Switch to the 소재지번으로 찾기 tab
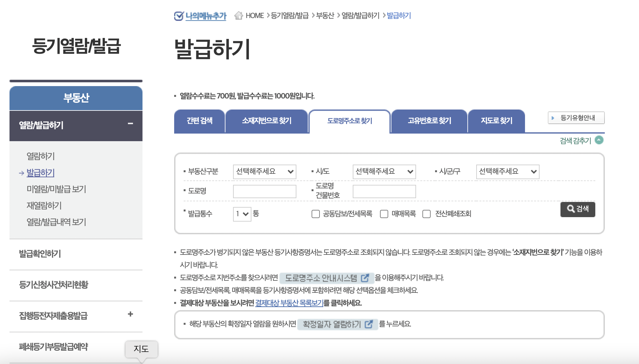639x364 pixels. point(267,121)
